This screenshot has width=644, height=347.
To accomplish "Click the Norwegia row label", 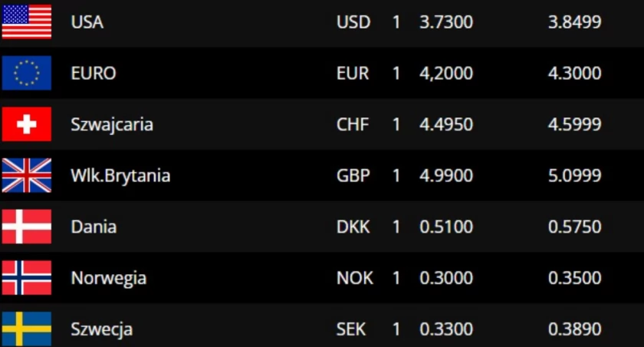I will click(x=108, y=279).
